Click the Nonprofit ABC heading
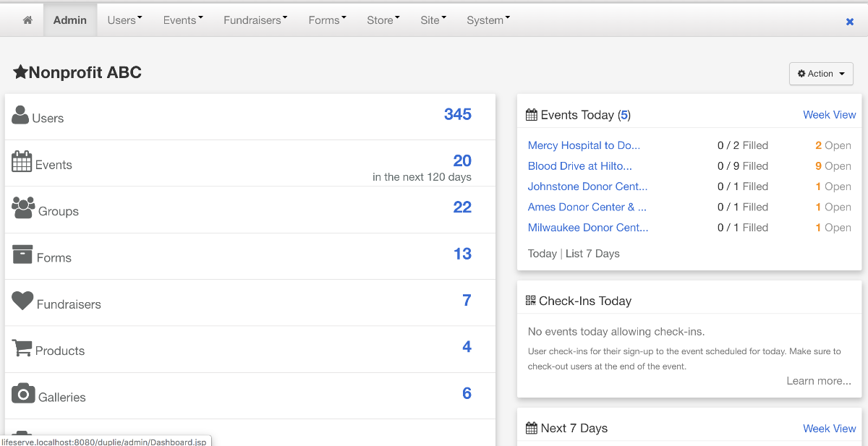Image resolution: width=868 pixels, height=446 pixels. [85, 72]
